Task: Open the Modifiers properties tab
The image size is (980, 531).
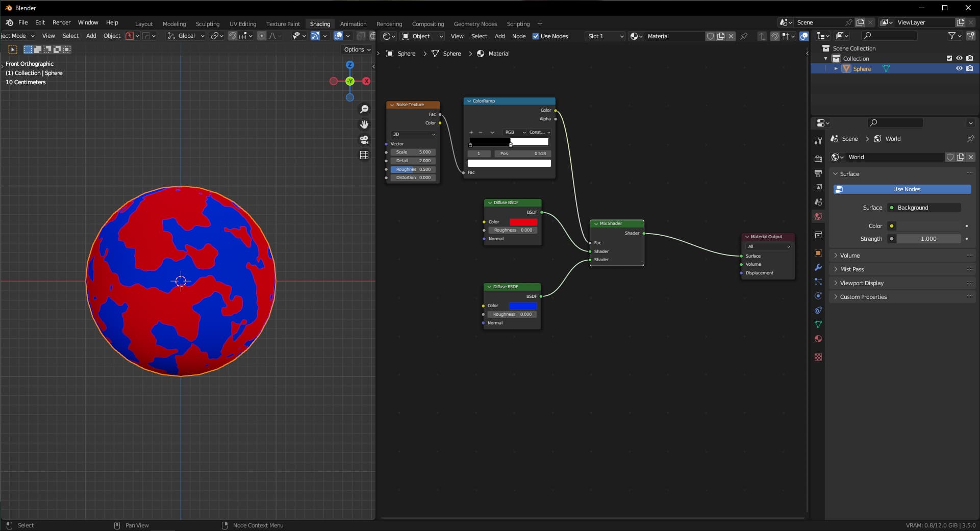Action: 818,267
